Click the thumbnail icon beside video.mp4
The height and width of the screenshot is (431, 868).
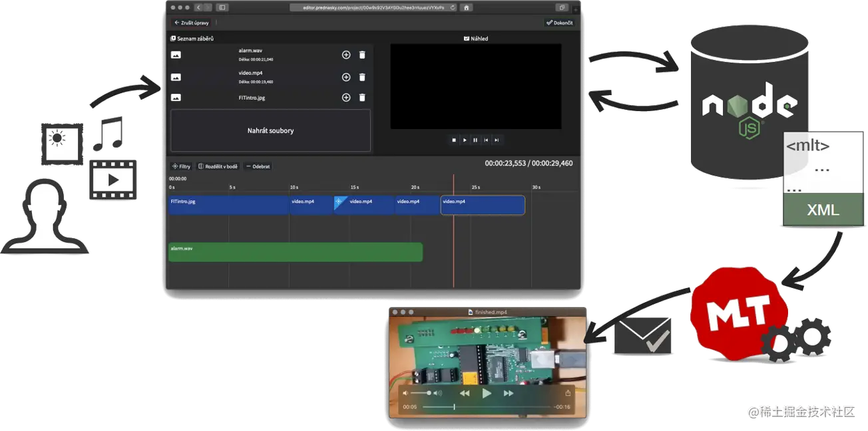tap(176, 77)
